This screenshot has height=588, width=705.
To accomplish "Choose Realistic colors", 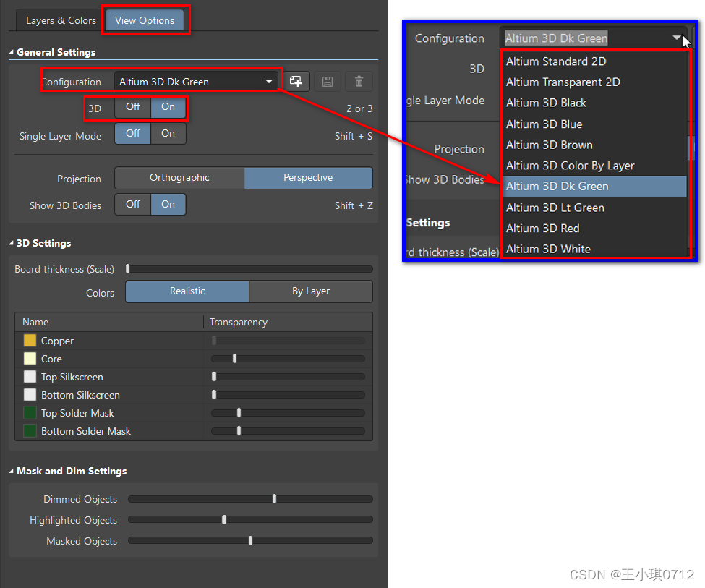I will (x=187, y=291).
